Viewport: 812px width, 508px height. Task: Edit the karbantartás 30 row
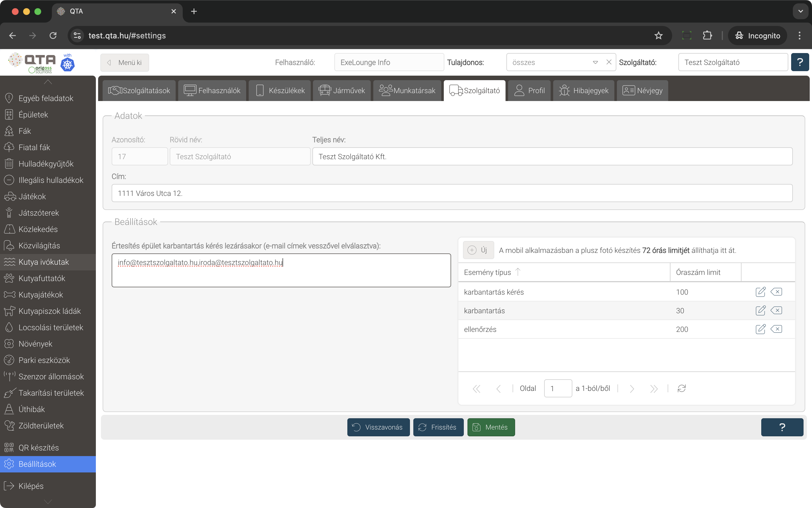pos(760,310)
